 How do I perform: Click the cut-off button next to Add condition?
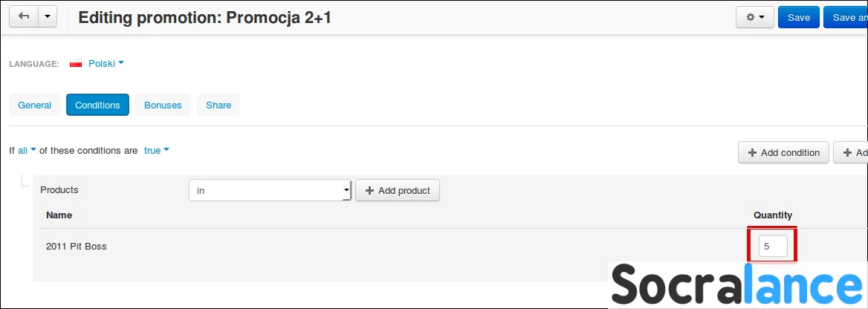(x=851, y=152)
